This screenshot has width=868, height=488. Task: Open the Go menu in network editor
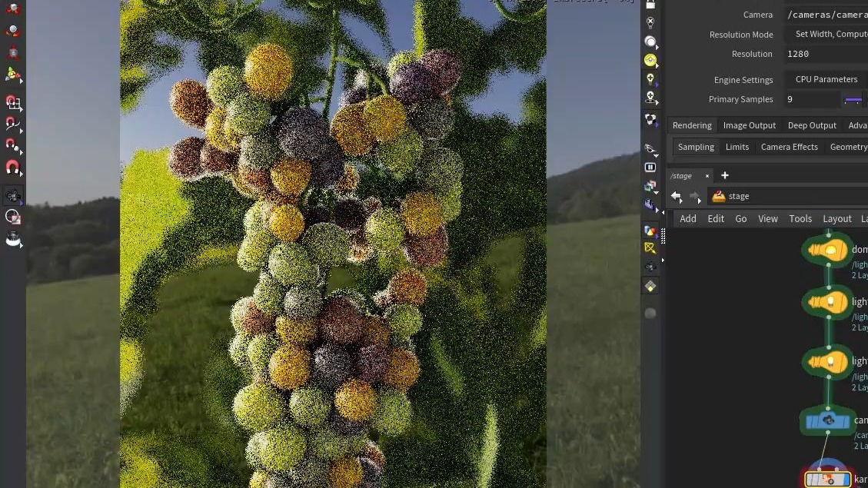coord(740,218)
